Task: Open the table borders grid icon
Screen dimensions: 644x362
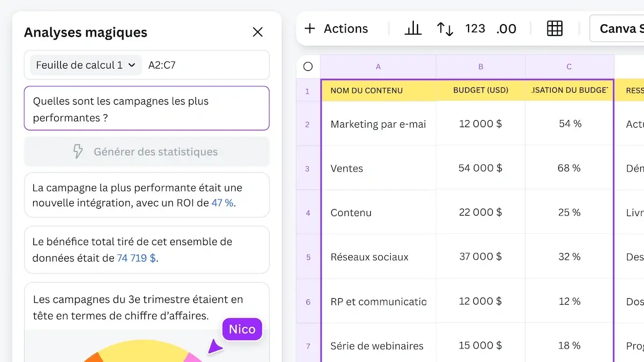Action: pos(555,28)
